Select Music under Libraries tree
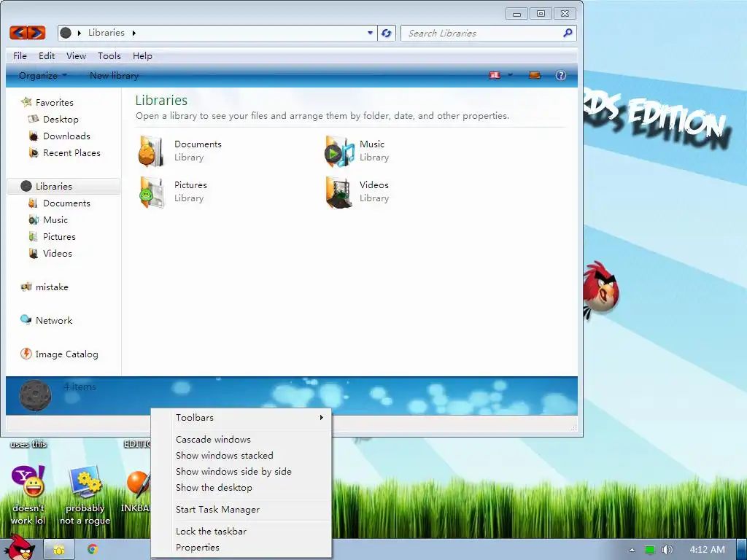This screenshot has width=747, height=560. coord(55,220)
